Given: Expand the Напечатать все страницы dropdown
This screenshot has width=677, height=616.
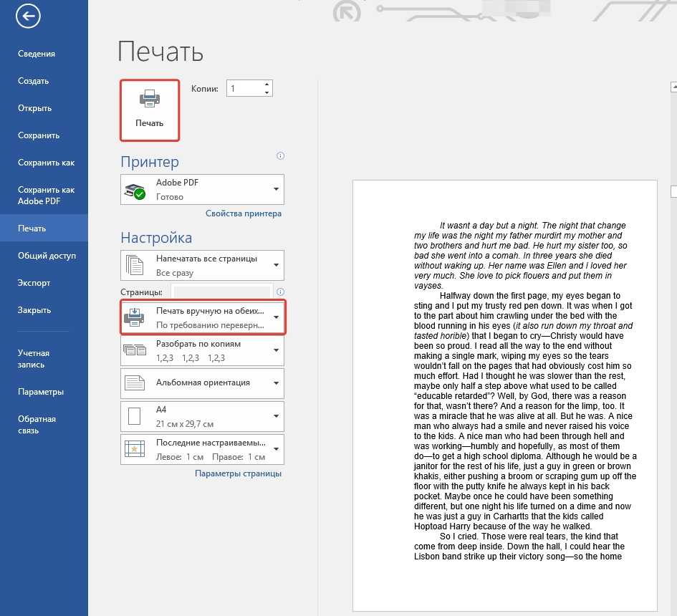Looking at the screenshot, I should pyautogui.click(x=276, y=265).
